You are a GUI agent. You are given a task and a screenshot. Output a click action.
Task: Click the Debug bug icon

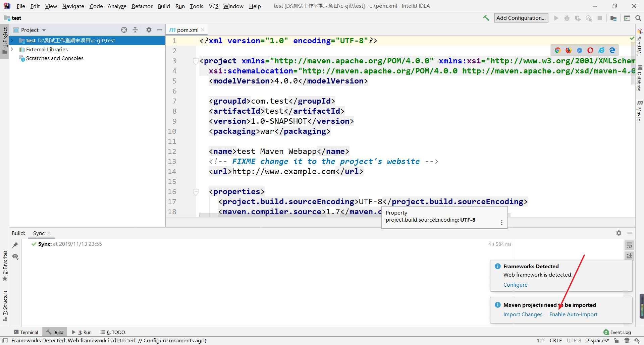pos(567,18)
